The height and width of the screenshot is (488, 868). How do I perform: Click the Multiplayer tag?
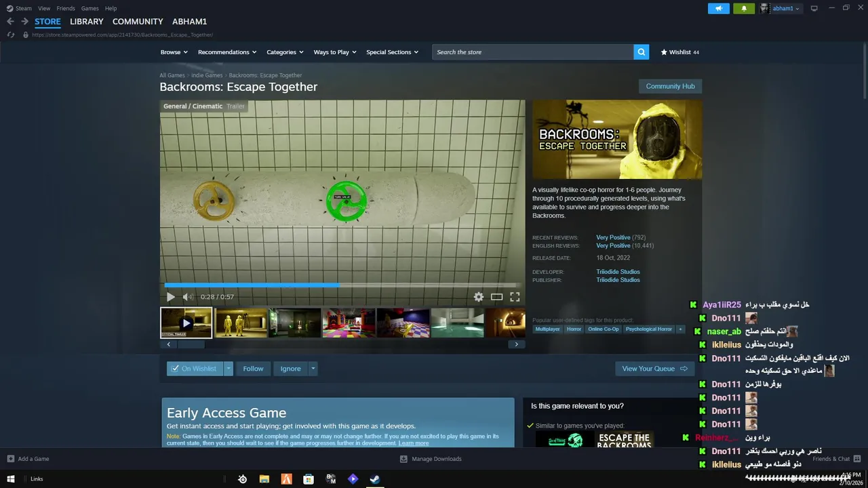(547, 329)
